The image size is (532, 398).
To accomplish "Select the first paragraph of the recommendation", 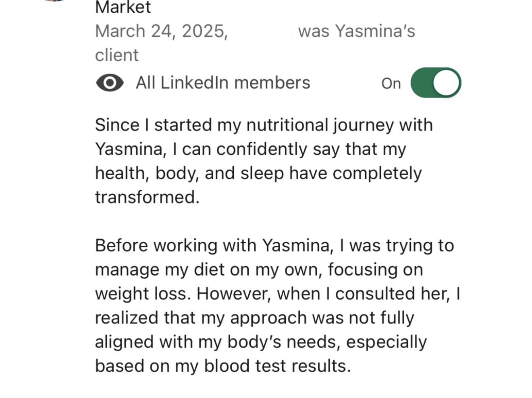I will (258, 161).
